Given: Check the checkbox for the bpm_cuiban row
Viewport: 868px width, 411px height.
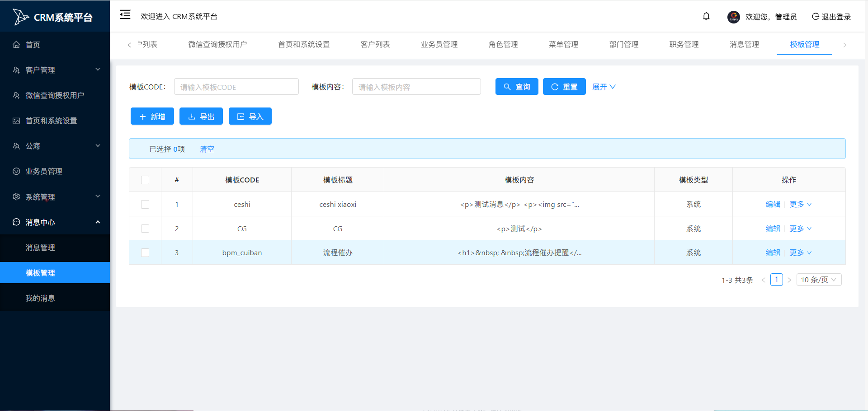Looking at the screenshot, I should pyautogui.click(x=145, y=252).
